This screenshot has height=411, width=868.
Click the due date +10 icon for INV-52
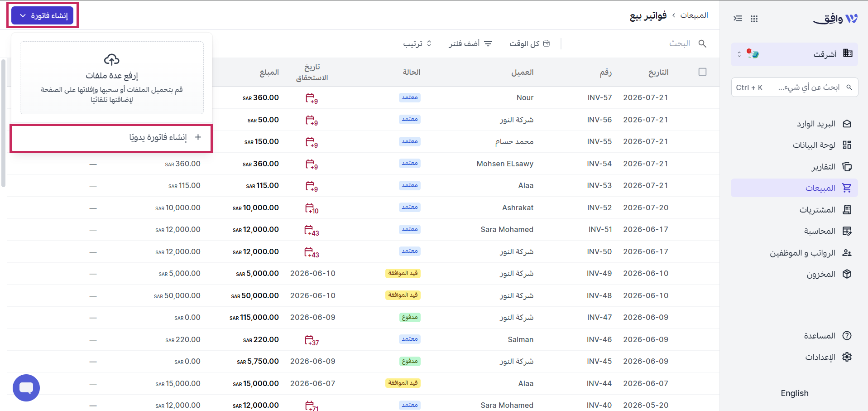[x=312, y=208]
